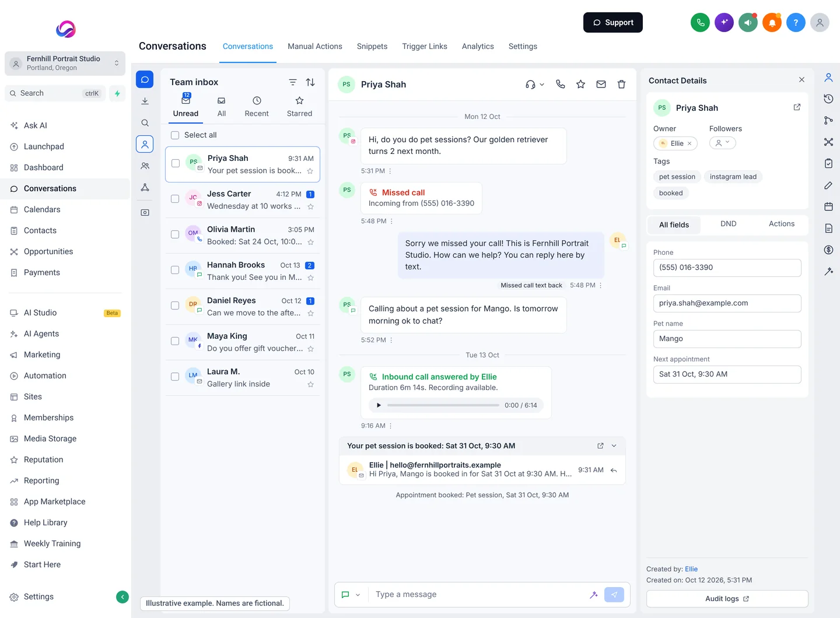Click the Support button

613,23
